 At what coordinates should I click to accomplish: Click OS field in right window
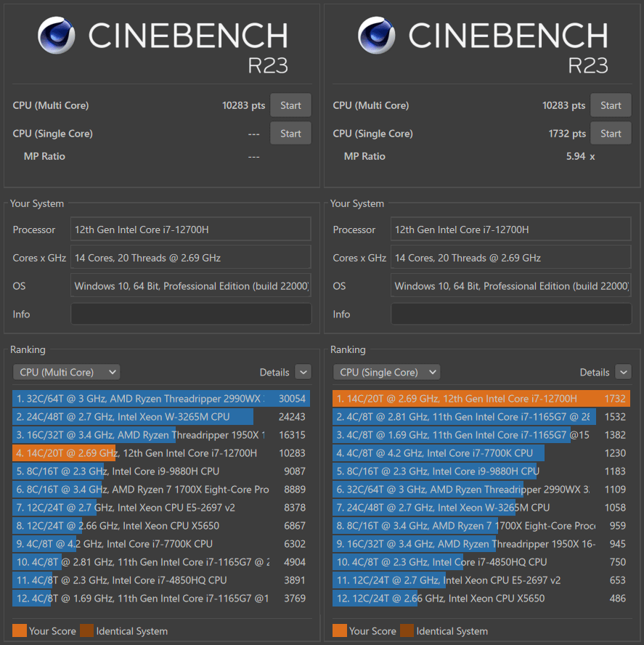pyautogui.click(x=510, y=285)
